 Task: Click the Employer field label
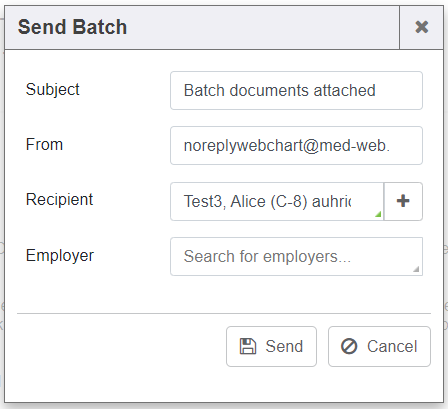tap(60, 256)
